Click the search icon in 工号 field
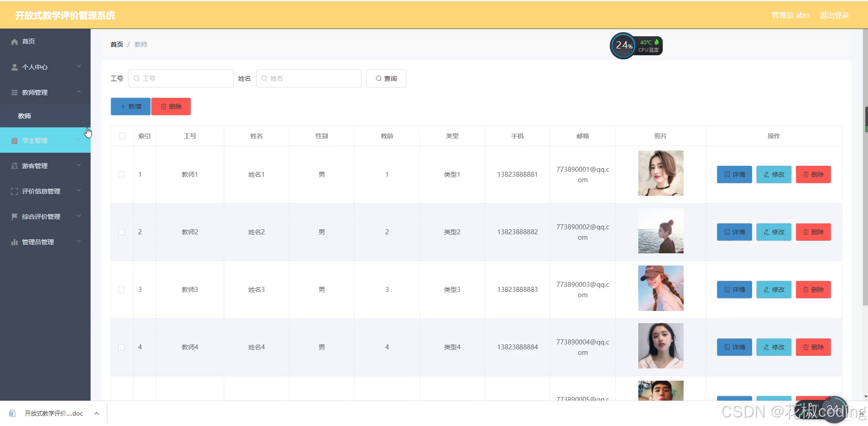 click(x=136, y=78)
